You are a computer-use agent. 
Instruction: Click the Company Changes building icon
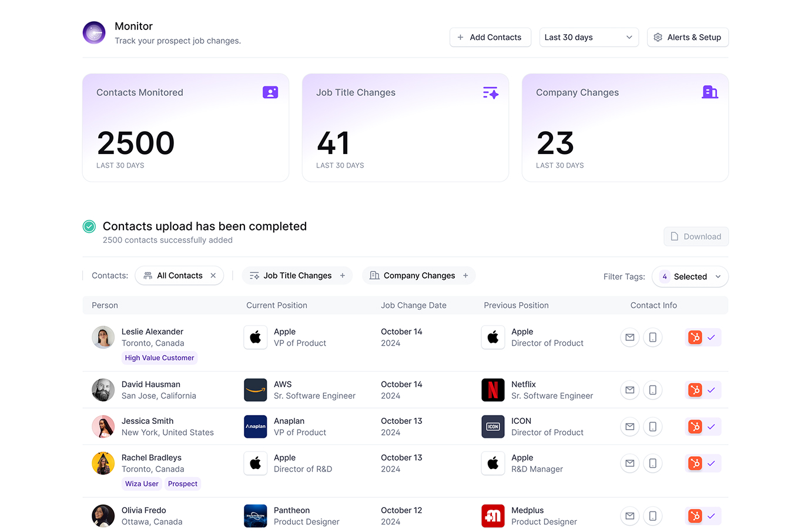click(710, 92)
